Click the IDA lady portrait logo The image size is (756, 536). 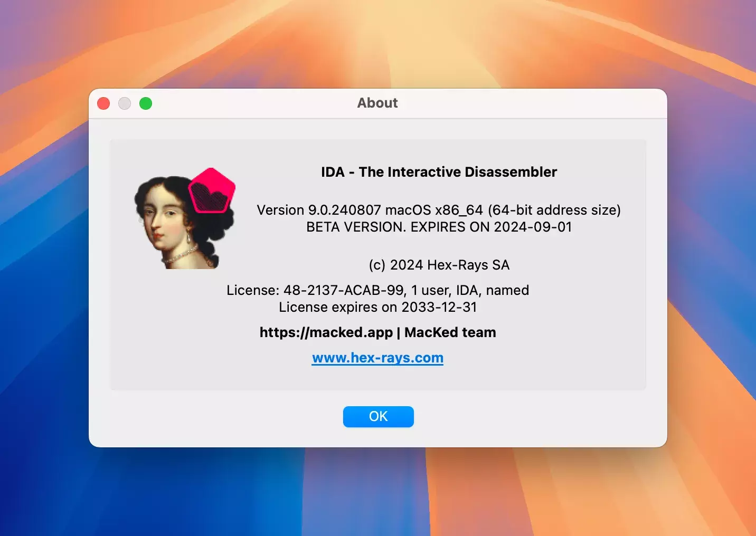coord(185,218)
